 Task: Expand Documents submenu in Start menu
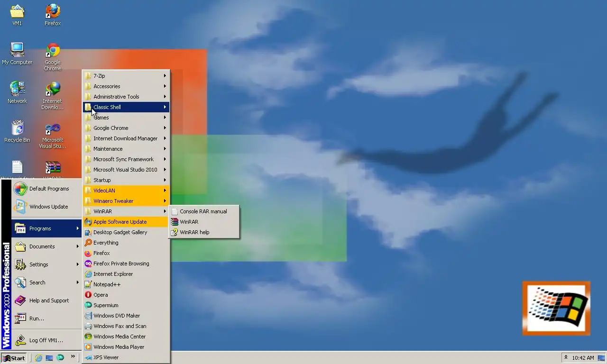click(x=46, y=246)
